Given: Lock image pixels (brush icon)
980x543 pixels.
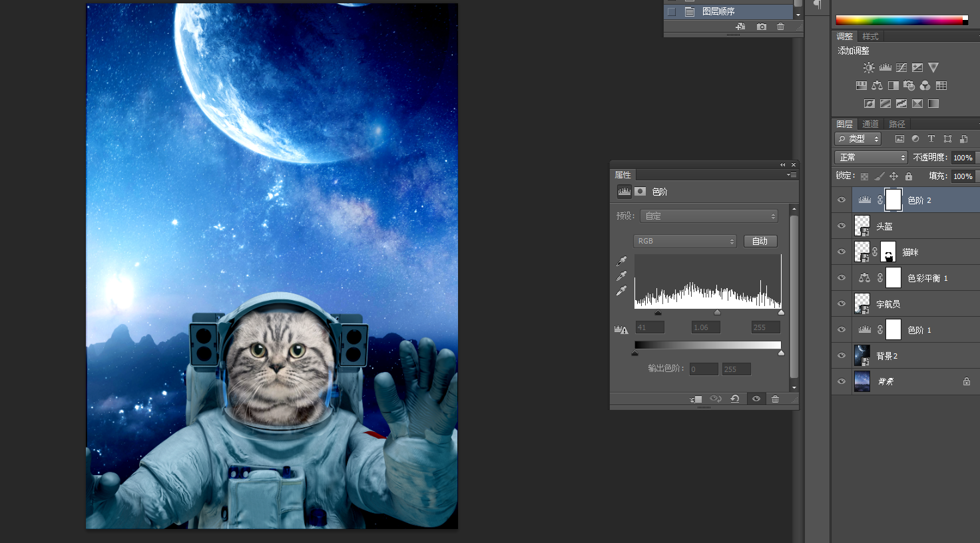Looking at the screenshot, I should point(879,176).
